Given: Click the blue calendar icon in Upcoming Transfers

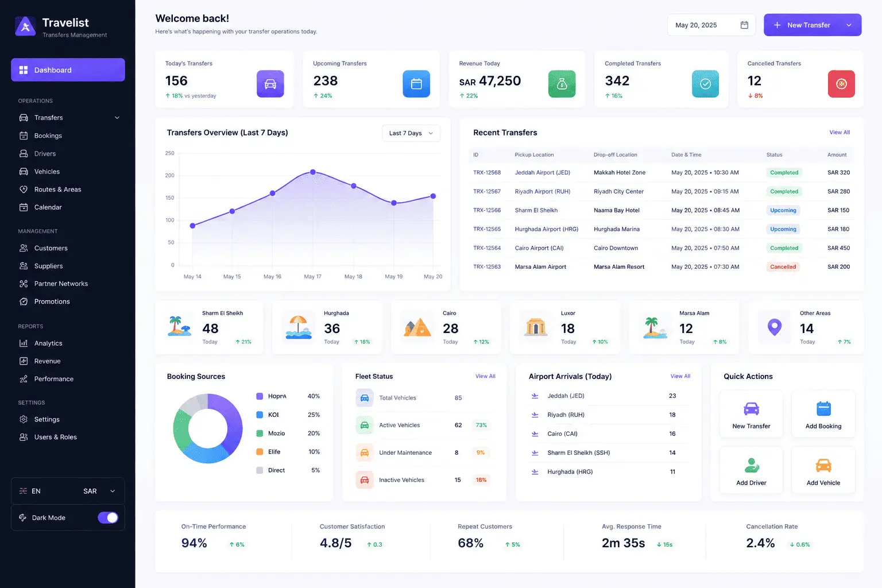Looking at the screenshot, I should [x=416, y=84].
